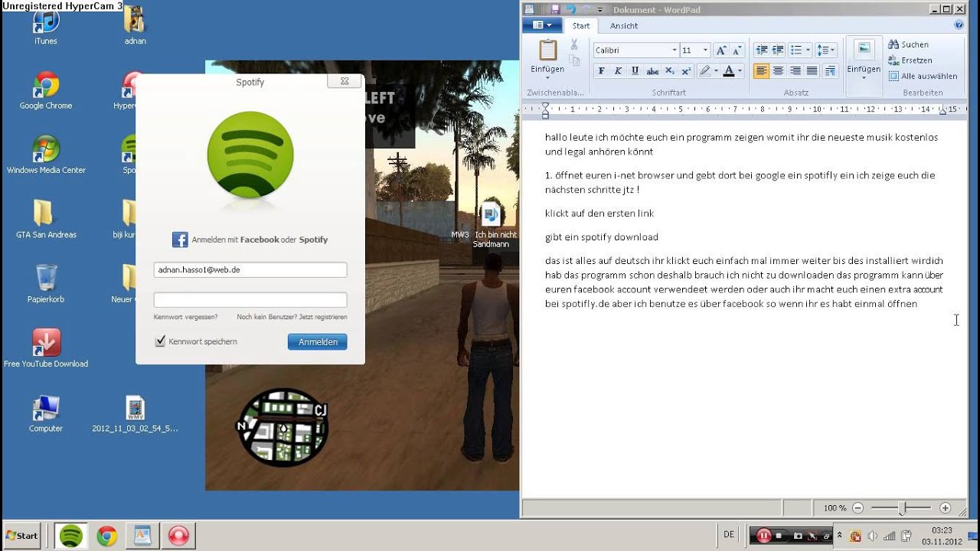Click the volume speaker tray icon

pos(873,536)
